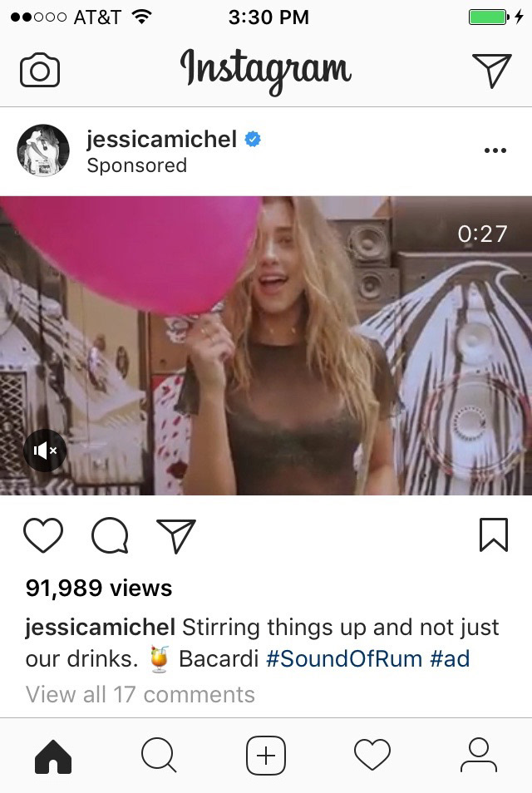Viewport: 532px width, 793px height.
Task: Open the three-dot post options menu
Action: coord(495,150)
